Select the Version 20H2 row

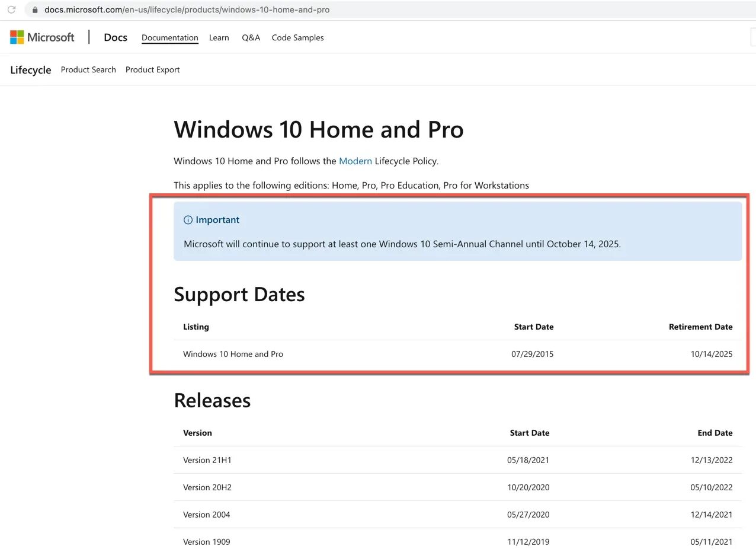(457, 487)
